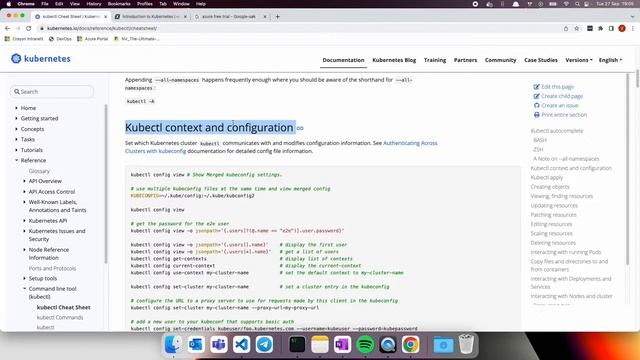
Task: Reload the current page
Action: click(x=29, y=28)
